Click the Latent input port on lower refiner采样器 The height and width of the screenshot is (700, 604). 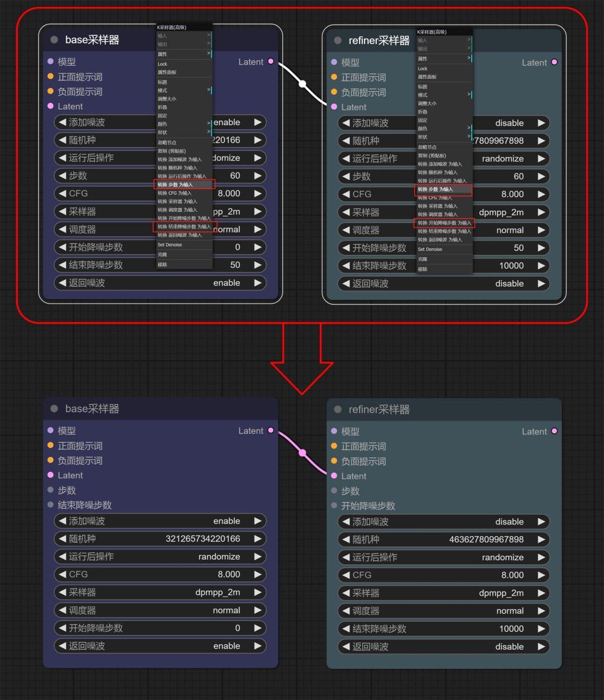pyautogui.click(x=335, y=476)
